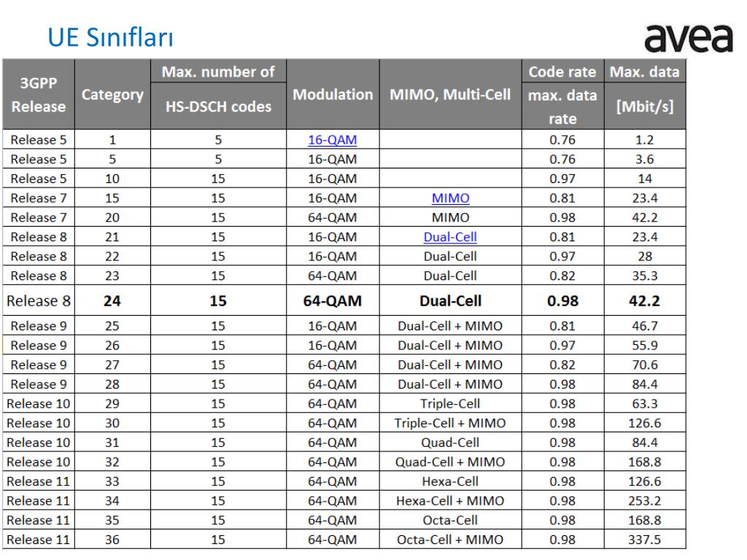Select the plain 'MIMO' cell in Category 20 row
This screenshot has height=560, width=747.
[x=450, y=217]
